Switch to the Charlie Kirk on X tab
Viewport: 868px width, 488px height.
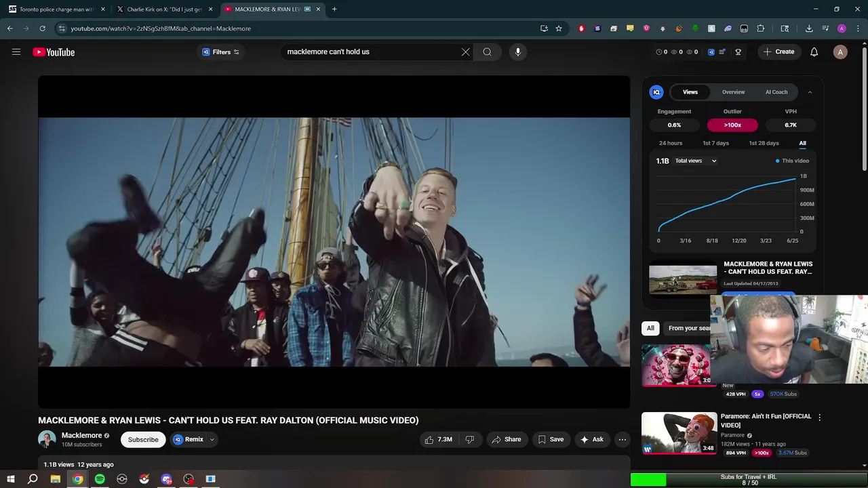tap(163, 9)
